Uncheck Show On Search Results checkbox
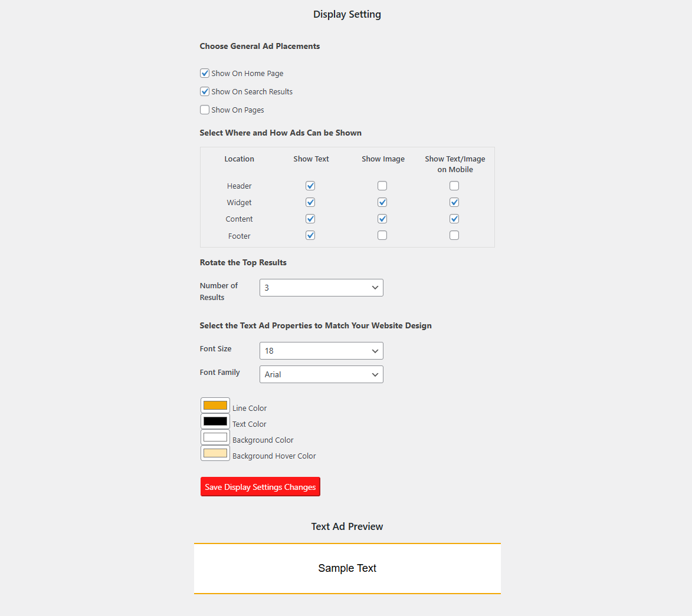The image size is (692, 616). [204, 91]
